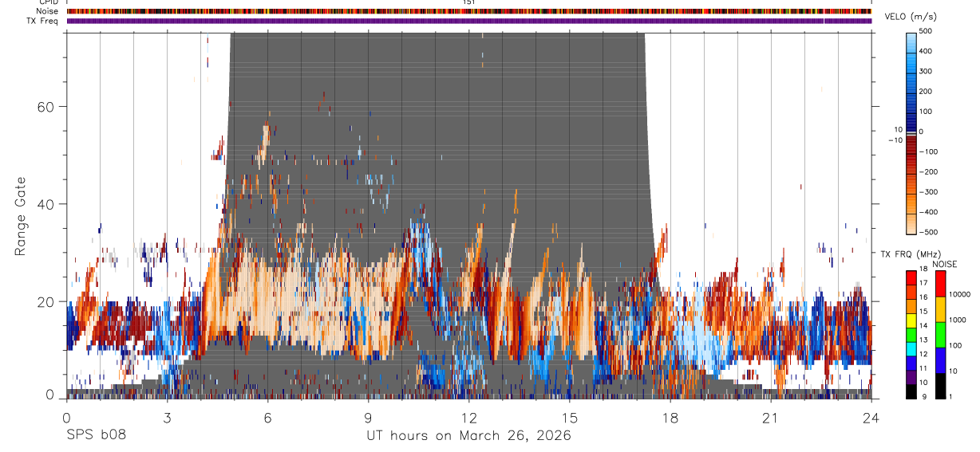Click x-axis hour tick '24'
Screen dimensions: 980x452
[x=871, y=418]
